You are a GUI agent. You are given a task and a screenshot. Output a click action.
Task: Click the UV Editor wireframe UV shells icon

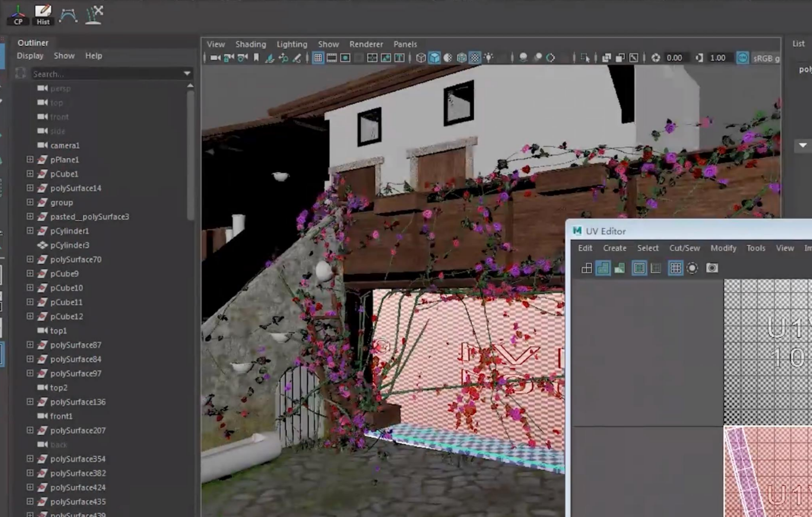[586, 268]
